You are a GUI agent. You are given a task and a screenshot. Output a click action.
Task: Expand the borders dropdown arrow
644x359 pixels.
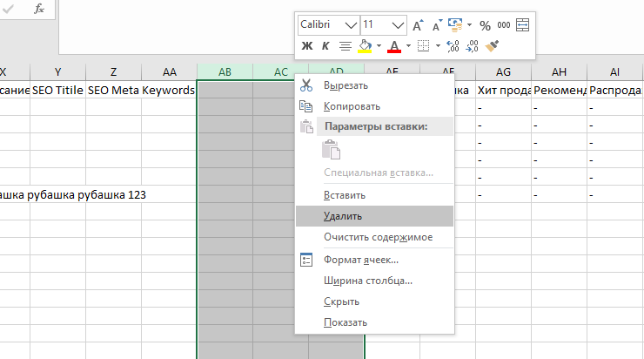[x=438, y=45]
